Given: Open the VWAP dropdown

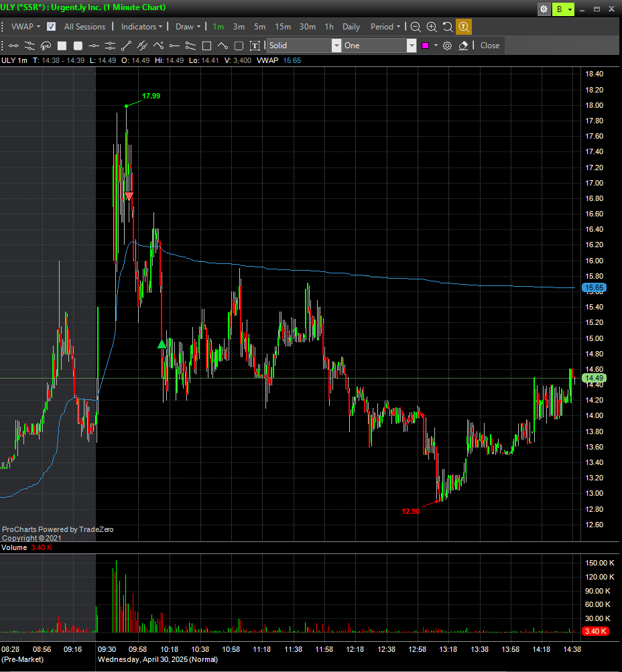Looking at the screenshot, I should (25, 27).
